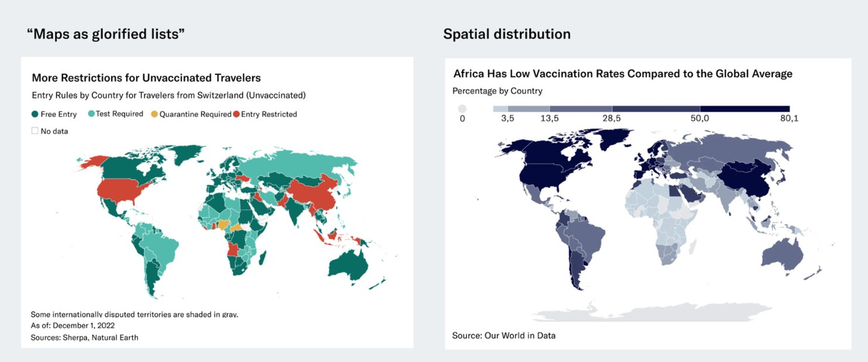Click the dark green Free Entry legend dot
The image size is (868, 362).
(x=35, y=114)
